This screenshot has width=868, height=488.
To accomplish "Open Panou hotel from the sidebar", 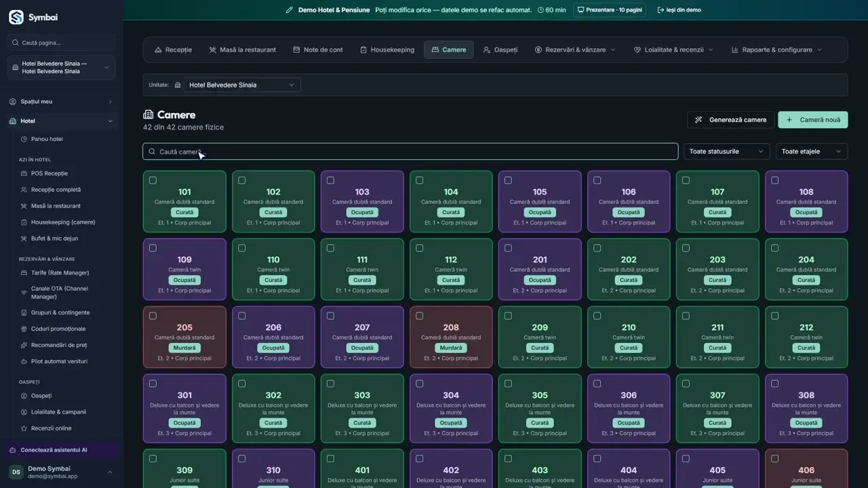I will [47, 139].
